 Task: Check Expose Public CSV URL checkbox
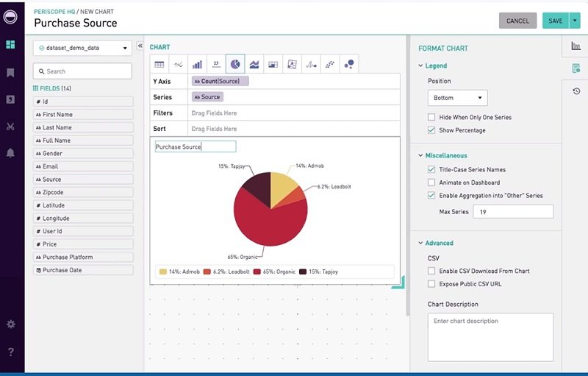tap(431, 284)
